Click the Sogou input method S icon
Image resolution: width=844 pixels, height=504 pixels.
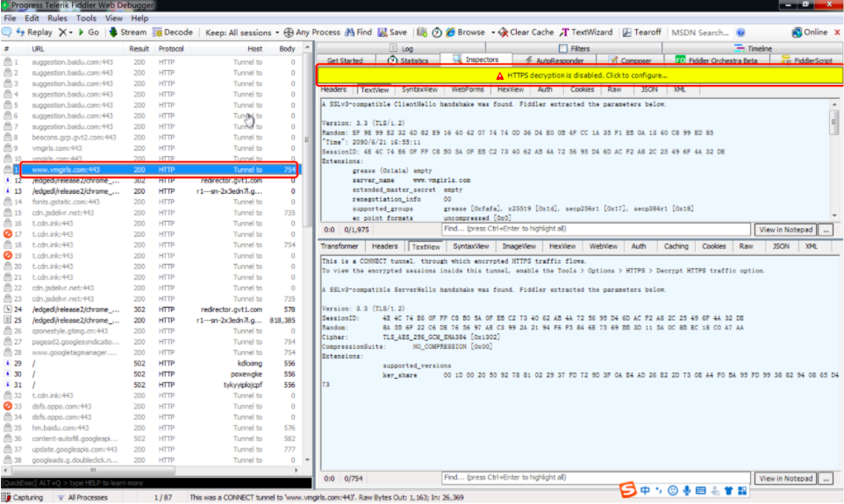[627, 490]
